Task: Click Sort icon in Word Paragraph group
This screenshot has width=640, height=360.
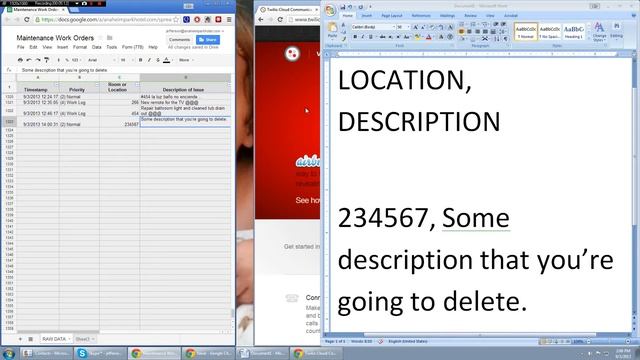Action: pyautogui.click(x=497, y=38)
